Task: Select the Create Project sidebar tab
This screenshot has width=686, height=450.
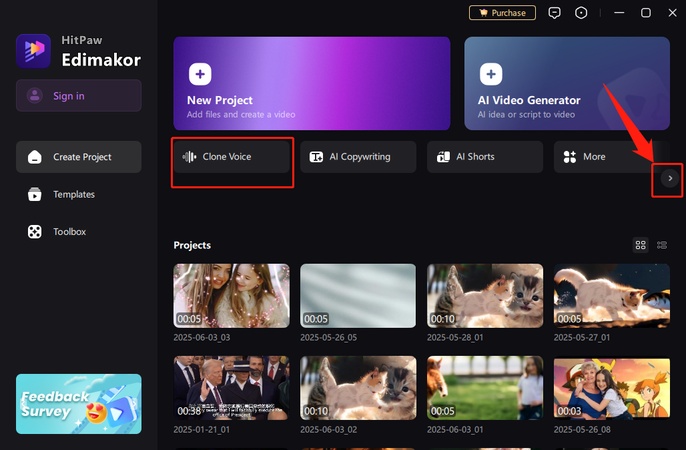Action: [78, 157]
